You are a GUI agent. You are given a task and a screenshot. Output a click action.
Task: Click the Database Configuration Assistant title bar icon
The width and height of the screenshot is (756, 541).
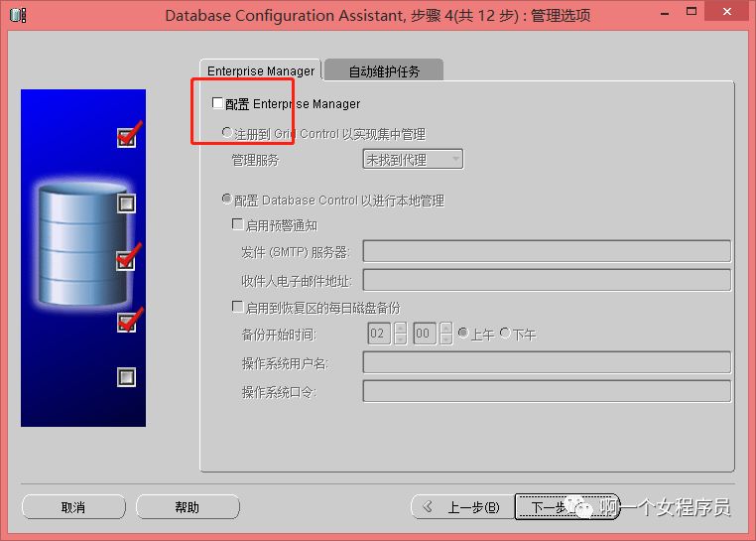(x=18, y=15)
